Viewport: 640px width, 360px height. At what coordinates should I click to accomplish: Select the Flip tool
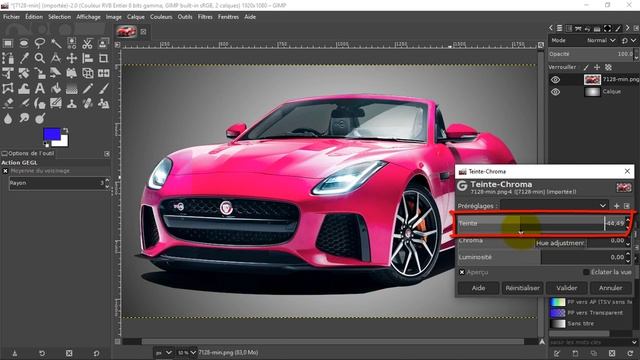(103, 73)
